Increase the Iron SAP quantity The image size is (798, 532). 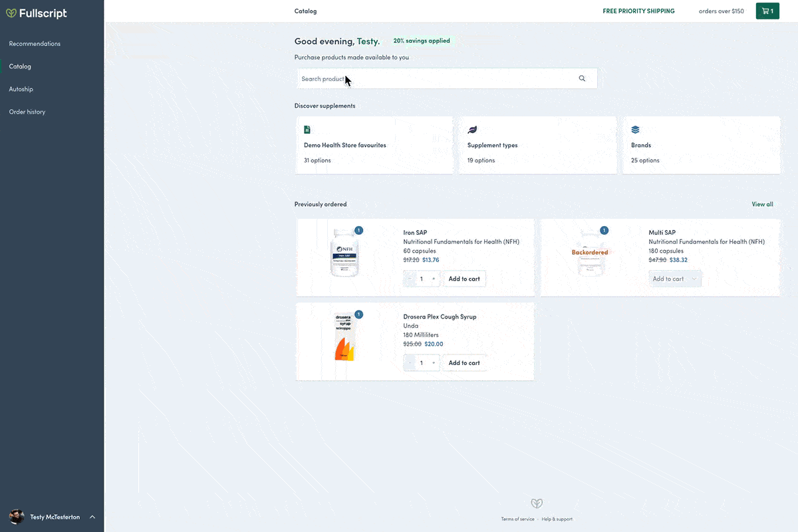pos(434,279)
